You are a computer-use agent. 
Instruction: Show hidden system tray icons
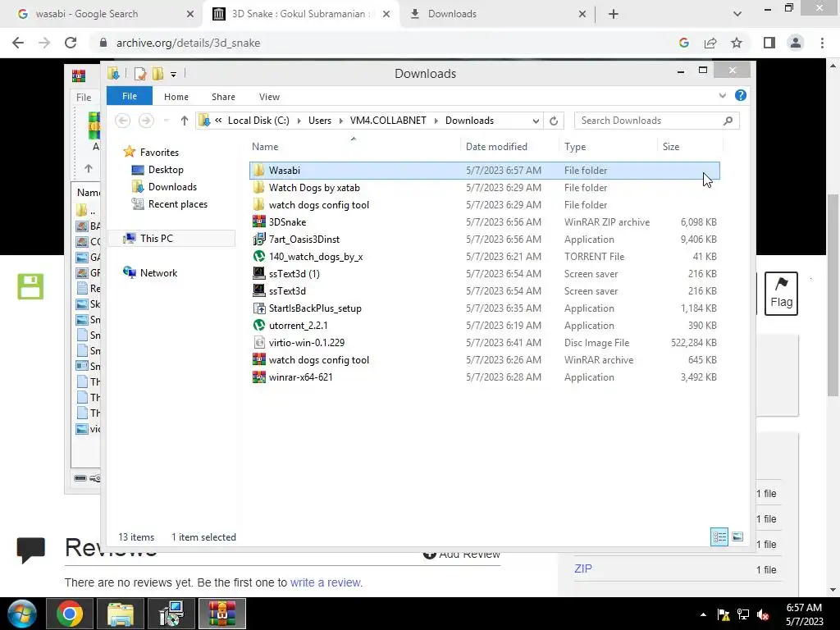[x=703, y=614]
